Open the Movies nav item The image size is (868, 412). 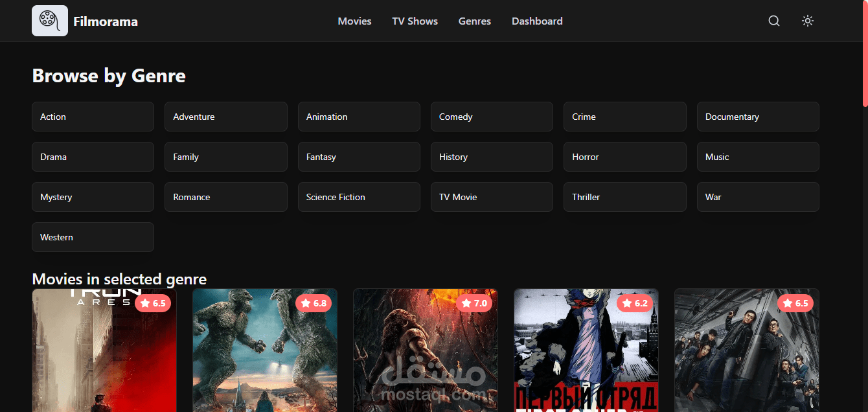point(354,21)
